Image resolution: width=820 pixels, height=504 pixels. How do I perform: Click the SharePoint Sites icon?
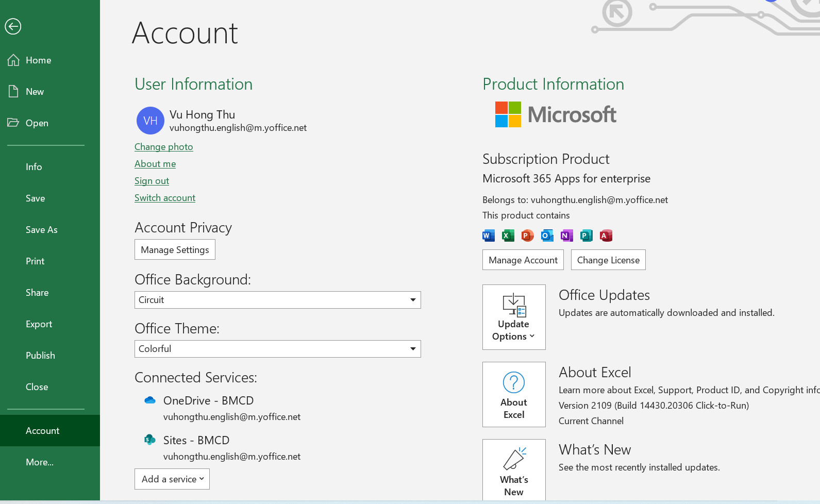[150, 440]
